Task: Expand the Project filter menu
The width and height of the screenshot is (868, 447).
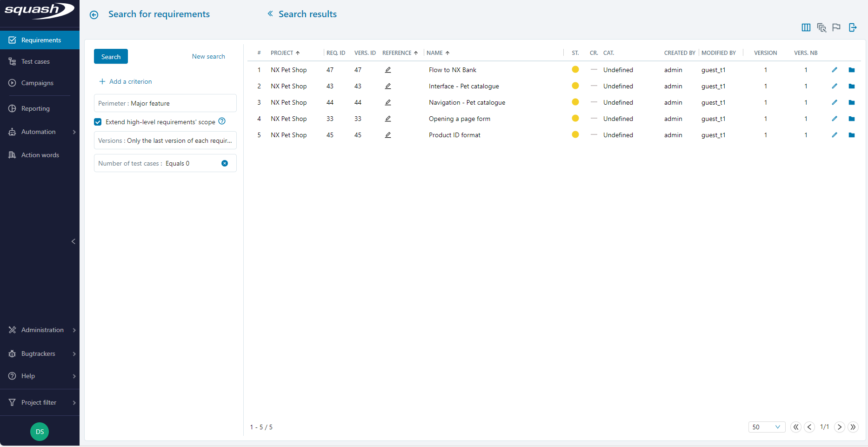Action: (40, 402)
